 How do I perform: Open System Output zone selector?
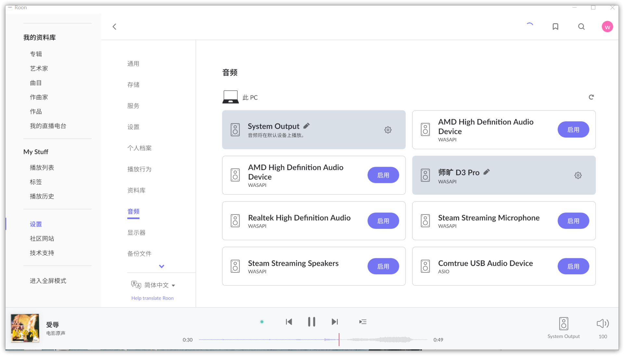(564, 327)
